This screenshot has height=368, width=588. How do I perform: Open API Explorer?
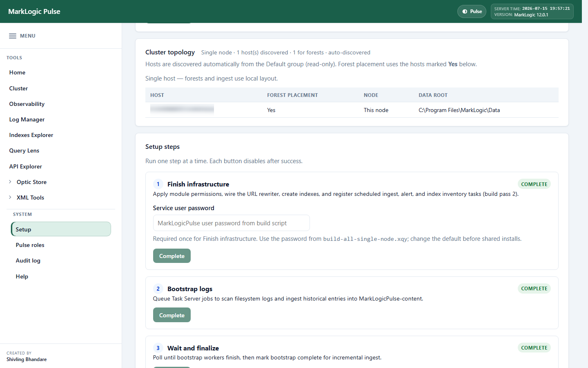(x=25, y=166)
